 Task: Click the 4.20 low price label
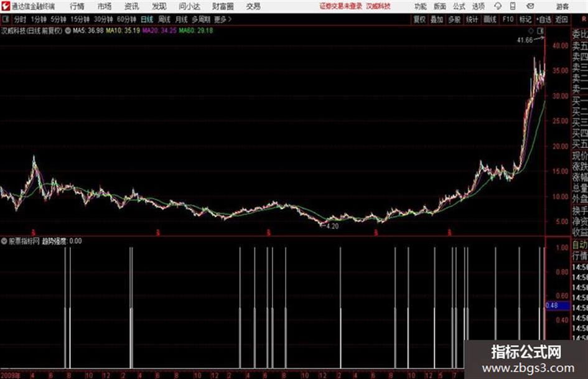(332, 227)
